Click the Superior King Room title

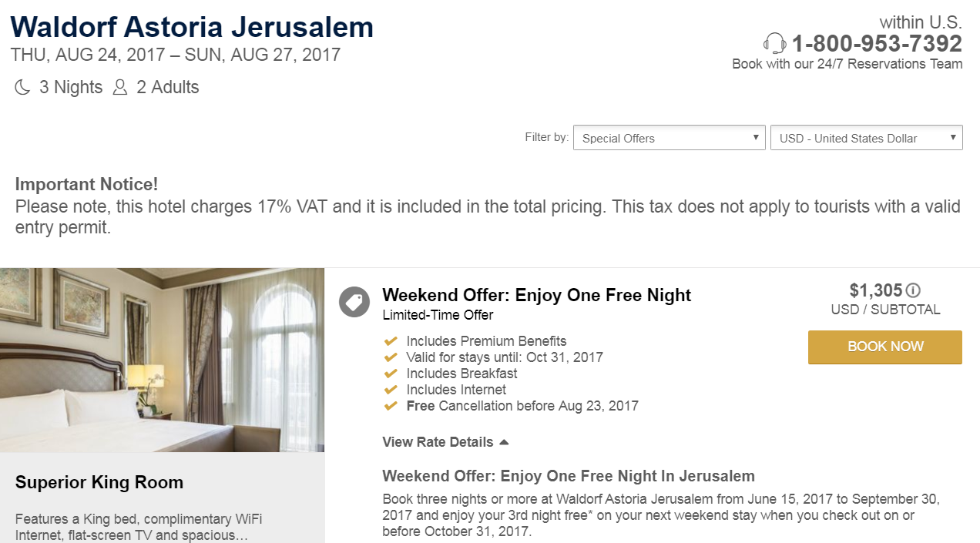click(x=99, y=483)
